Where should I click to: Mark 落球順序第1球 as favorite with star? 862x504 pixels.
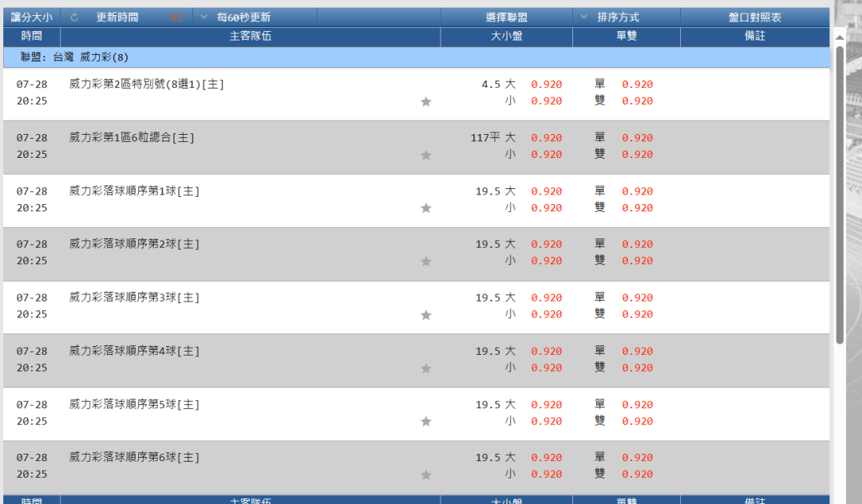(x=426, y=208)
